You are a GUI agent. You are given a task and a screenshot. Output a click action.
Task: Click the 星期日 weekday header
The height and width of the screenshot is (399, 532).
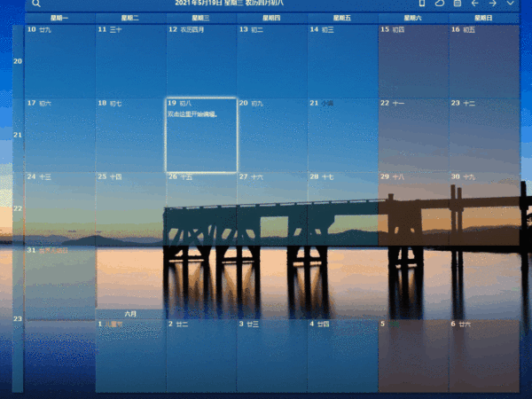[x=484, y=18]
